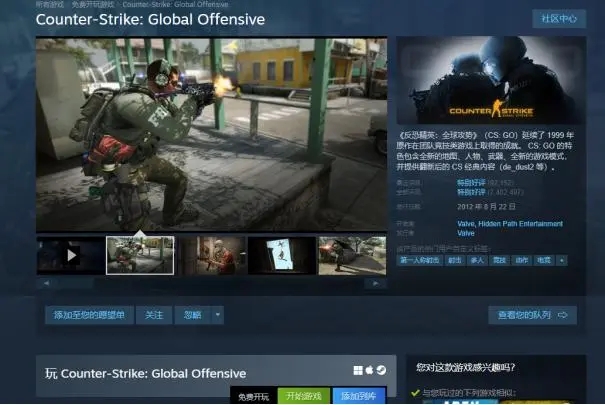Image resolution: width=605 pixels, height=405 pixels.
Task: Select the 第一人称射击 tag
Action: 419,260
